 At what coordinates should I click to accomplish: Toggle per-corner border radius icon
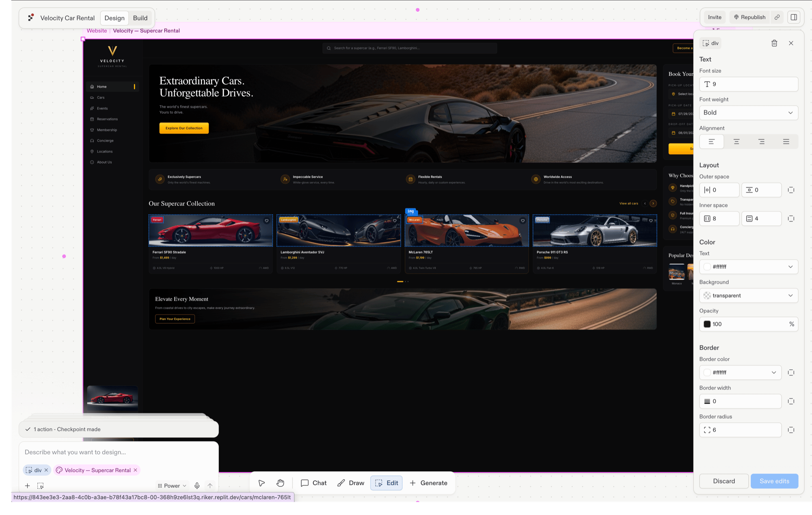(x=791, y=430)
